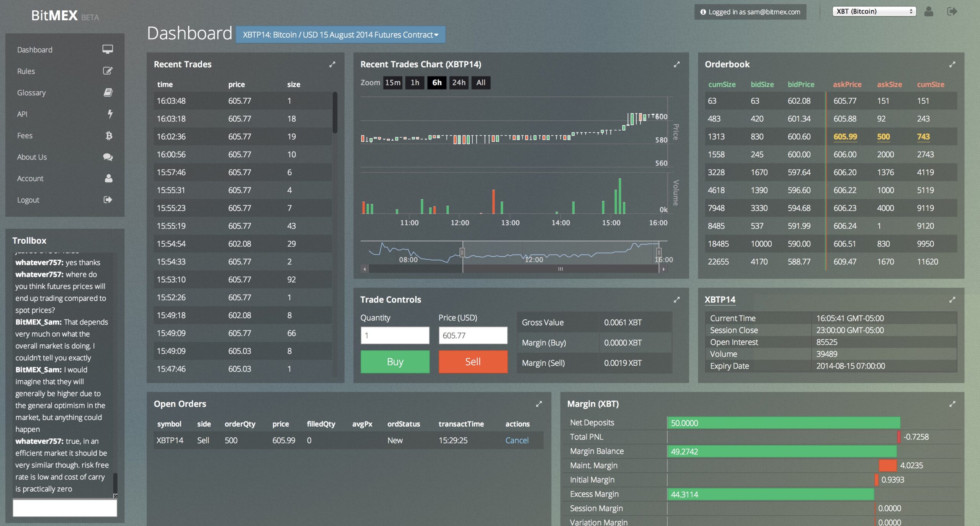Click the Glossary book icon
Screen dimensions: 980x526
click(108, 92)
